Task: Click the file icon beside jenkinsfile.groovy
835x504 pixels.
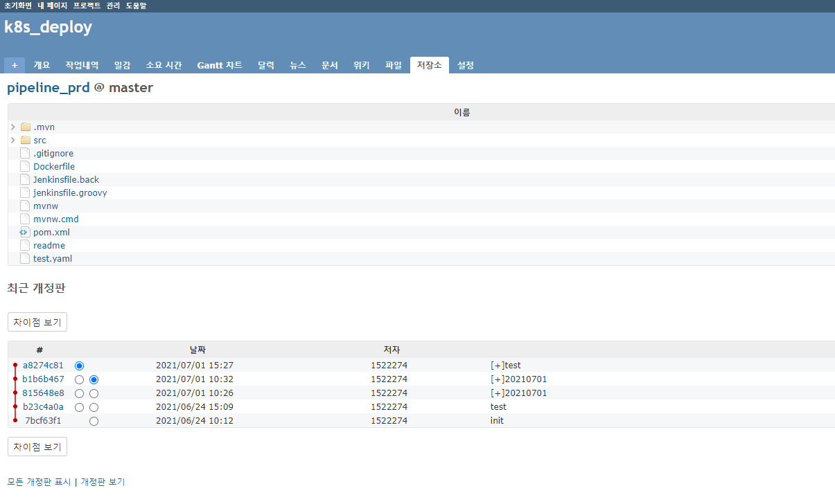Action: (24, 192)
